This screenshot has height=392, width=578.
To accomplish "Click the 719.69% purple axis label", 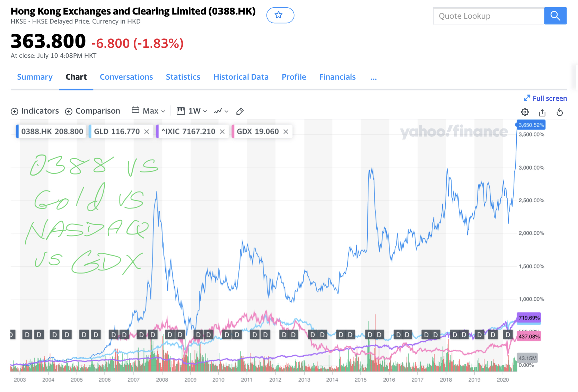I will coord(529,318).
